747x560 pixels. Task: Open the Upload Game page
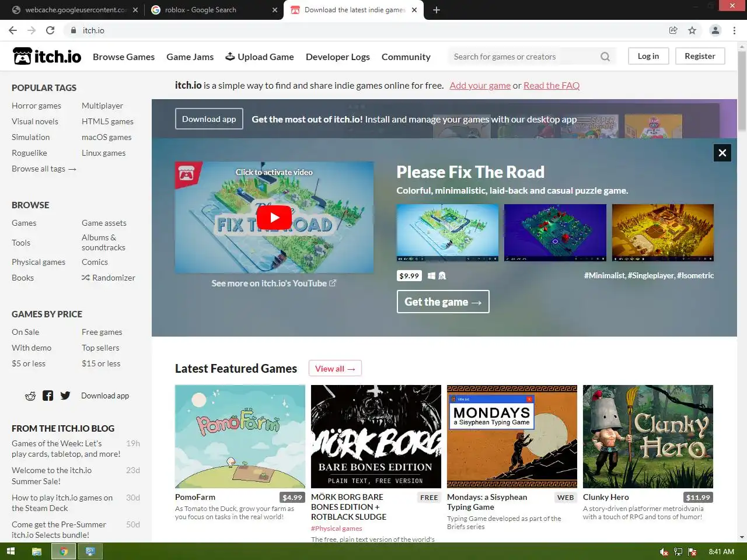(x=260, y=57)
